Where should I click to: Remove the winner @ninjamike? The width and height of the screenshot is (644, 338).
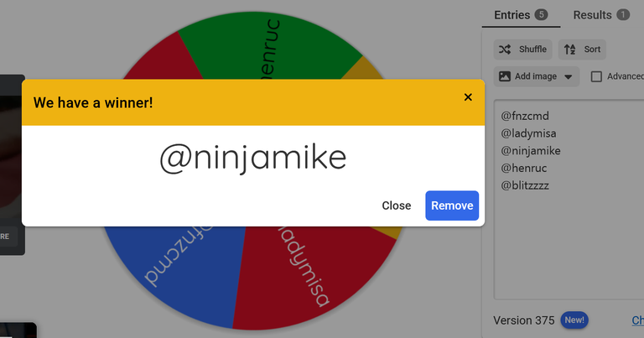point(452,205)
